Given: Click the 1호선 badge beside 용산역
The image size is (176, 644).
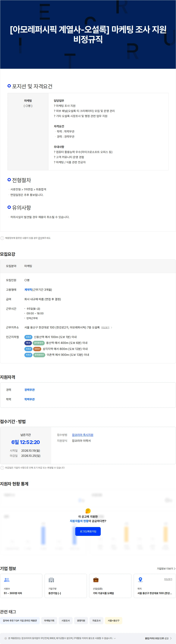Looking at the screenshot, I should (28, 343).
